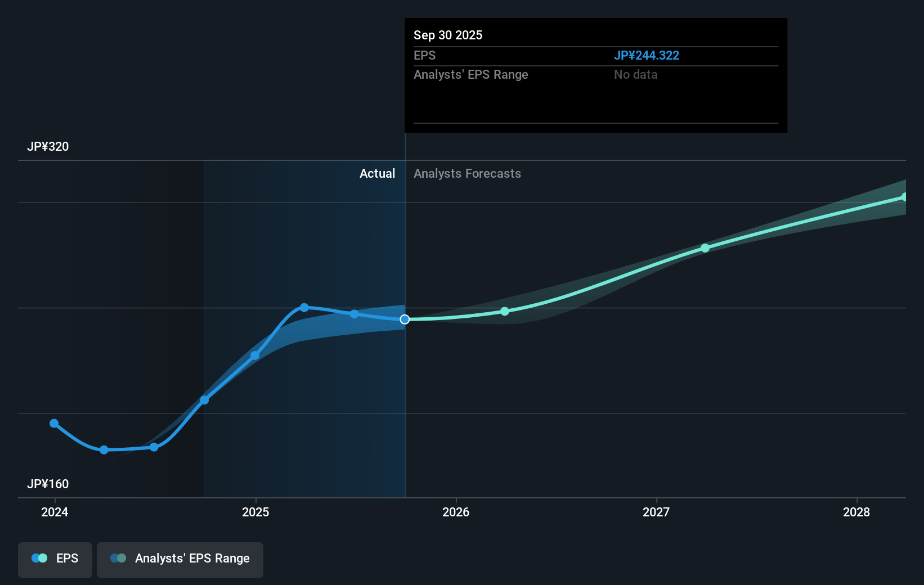Select the 2027 label on the x-axis
The height and width of the screenshot is (585, 924).
[657, 512]
